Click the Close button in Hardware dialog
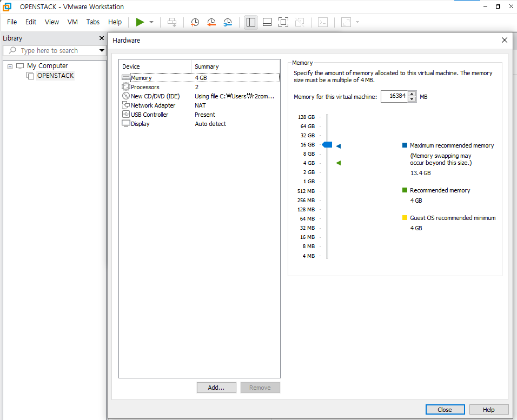517x420 pixels. (445, 409)
